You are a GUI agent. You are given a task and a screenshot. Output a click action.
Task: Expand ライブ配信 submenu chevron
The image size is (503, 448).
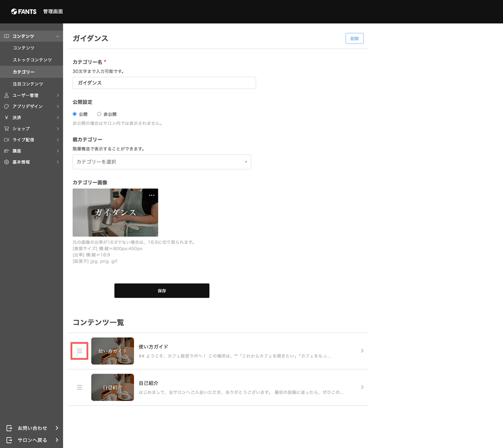[57, 140]
